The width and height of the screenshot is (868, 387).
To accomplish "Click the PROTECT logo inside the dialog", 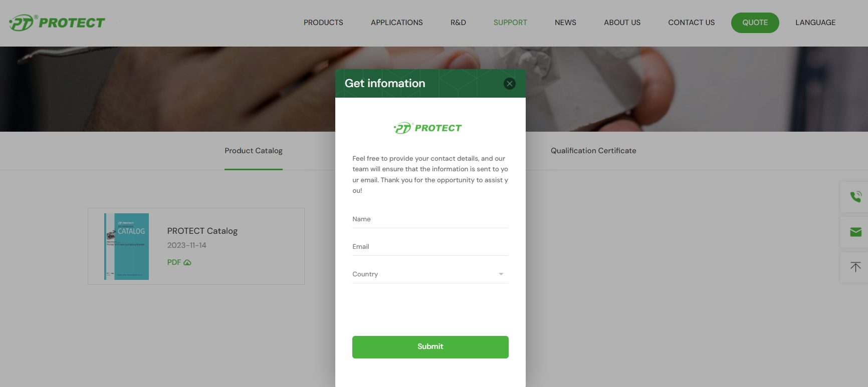I will tap(427, 128).
